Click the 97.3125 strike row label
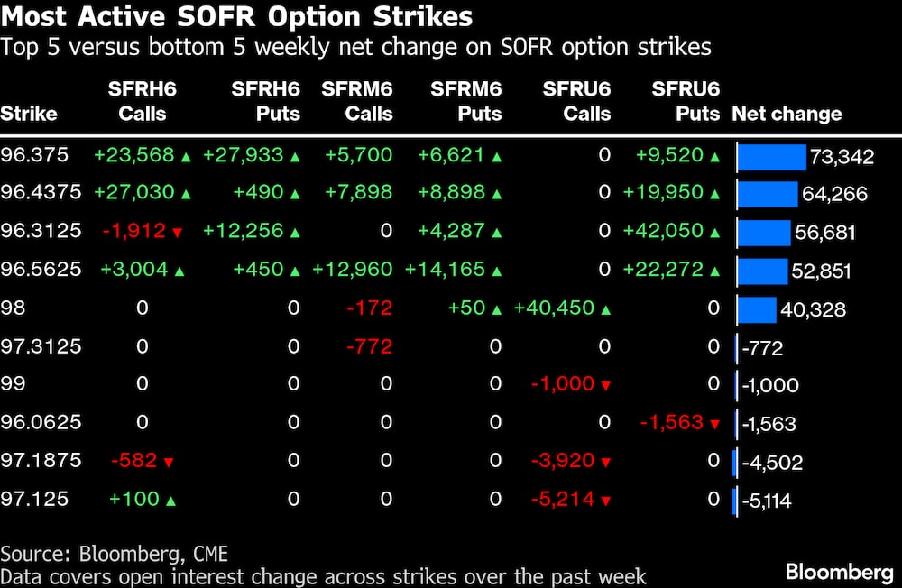The width and height of the screenshot is (902, 588). 41,345
